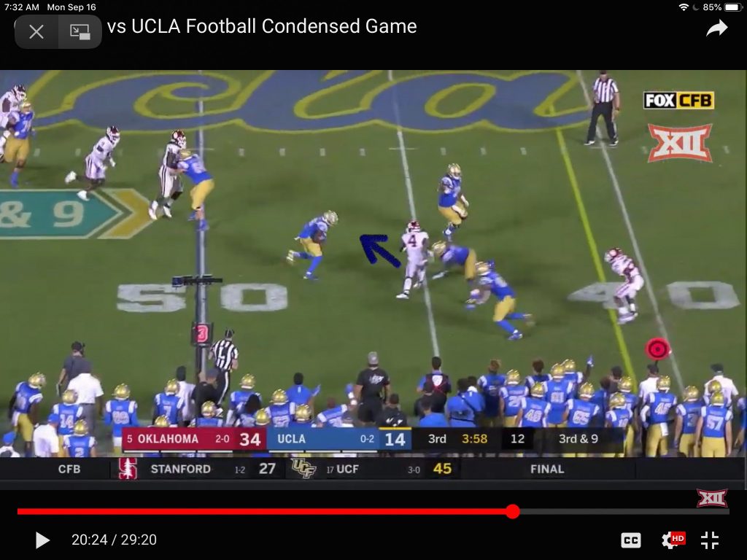Tap the Stanford logo in the ticker
This screenshot has height=560, width=747.
tap(128, 469)
